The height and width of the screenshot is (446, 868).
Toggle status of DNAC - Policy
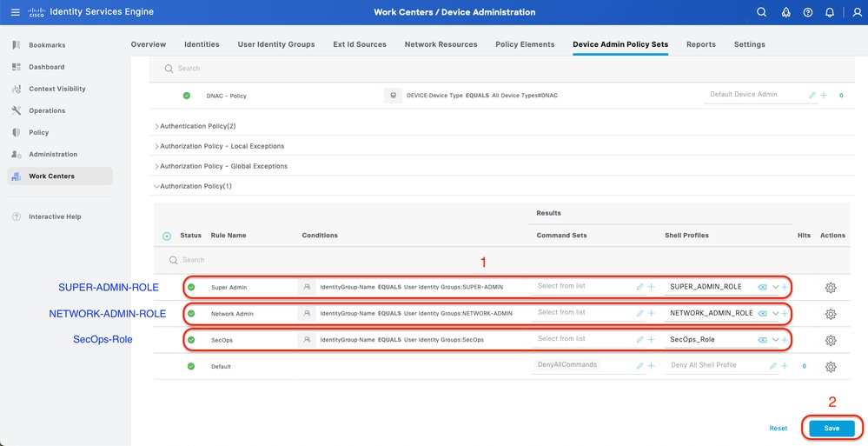point(187,96)
